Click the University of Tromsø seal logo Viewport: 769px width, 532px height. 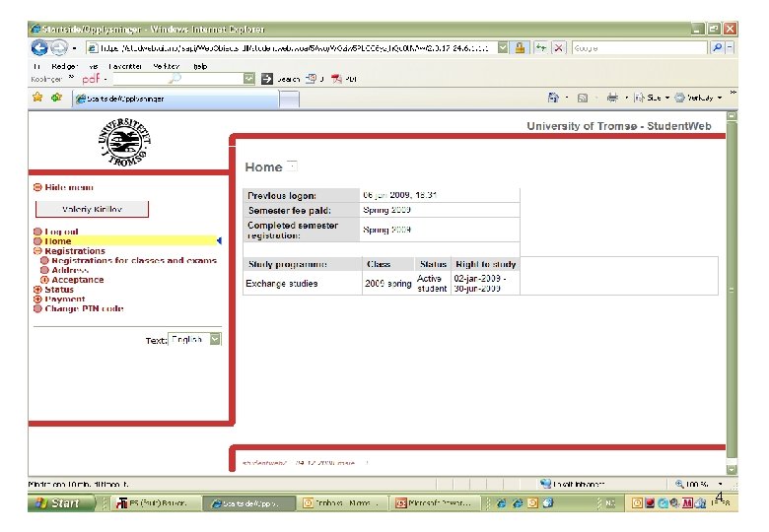124,142
